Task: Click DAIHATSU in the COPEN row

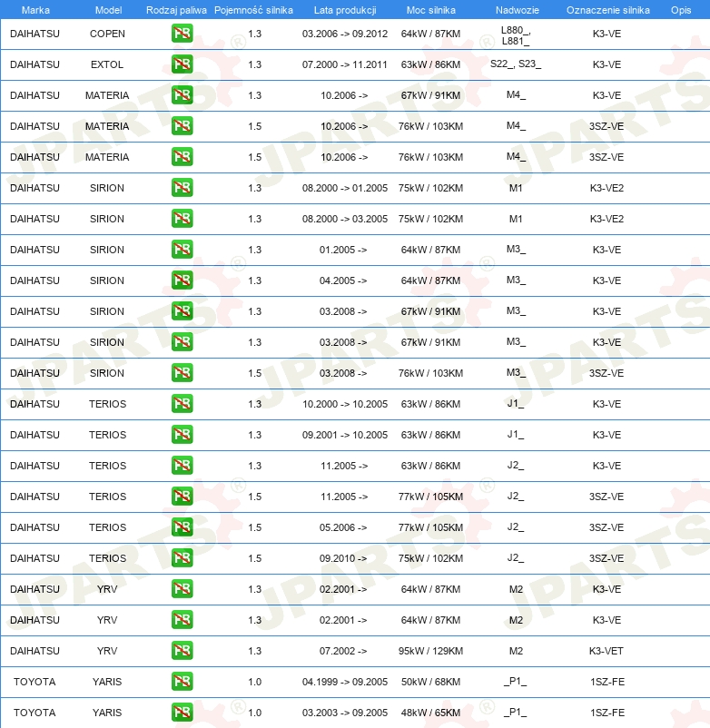Action: point(35,34)
